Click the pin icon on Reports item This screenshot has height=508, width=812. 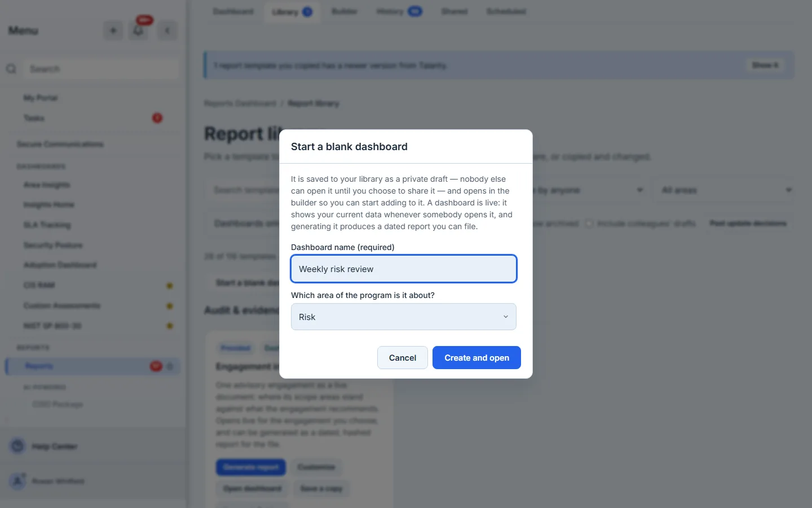[170, 366]
